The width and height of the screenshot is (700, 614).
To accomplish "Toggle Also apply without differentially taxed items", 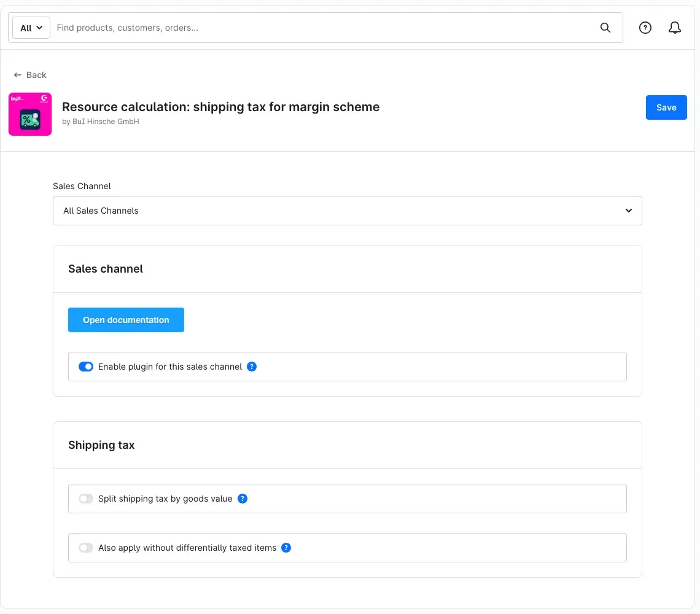I will click(86, 548).
